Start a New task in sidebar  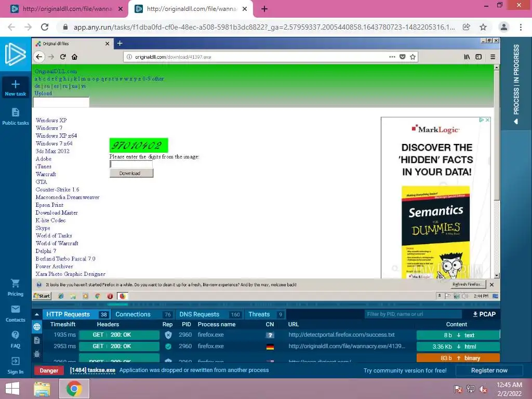point(15,87)
